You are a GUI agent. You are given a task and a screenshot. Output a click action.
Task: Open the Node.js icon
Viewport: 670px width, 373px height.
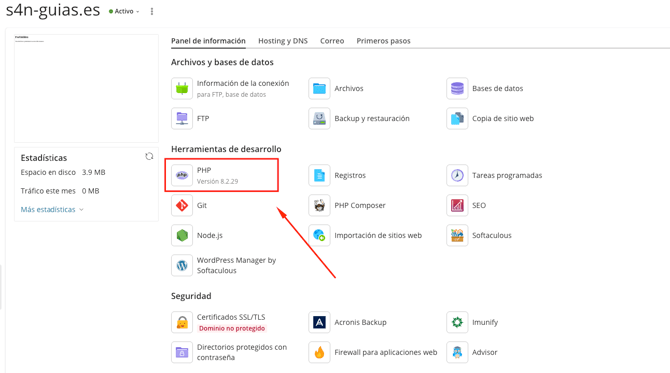182,235
